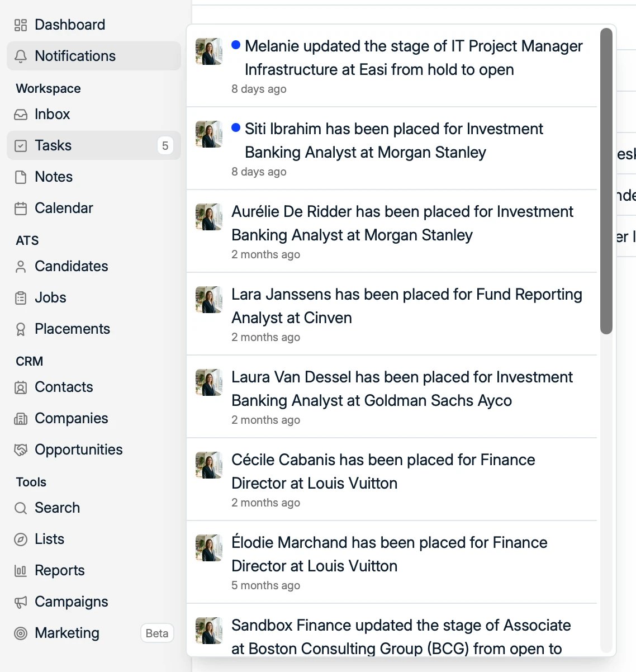Image resolution: width=636 pixels, height=672 pixels.
Task: Click the Beta tag beside Marketing
Action: pyautogui.click(x=157, y=633)
